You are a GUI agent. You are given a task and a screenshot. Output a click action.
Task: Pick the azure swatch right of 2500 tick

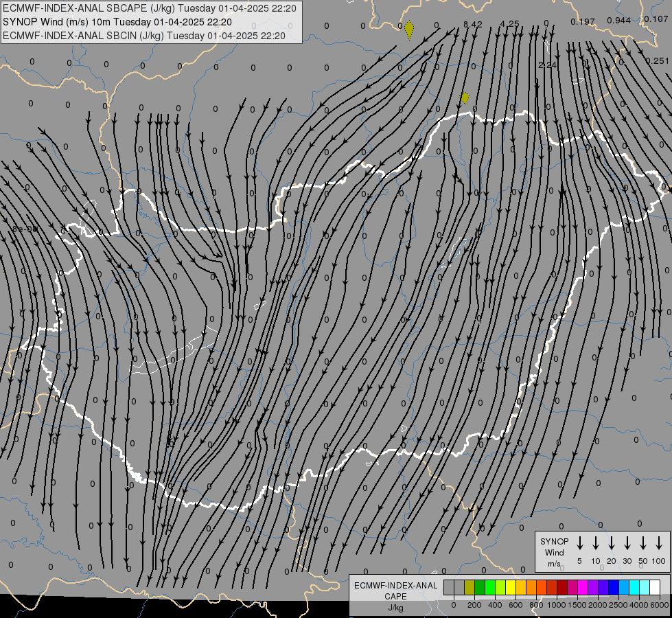(624, 587)
